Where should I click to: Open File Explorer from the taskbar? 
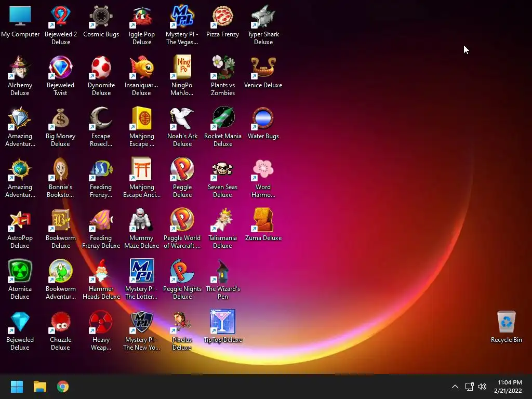tap(39, 387)
